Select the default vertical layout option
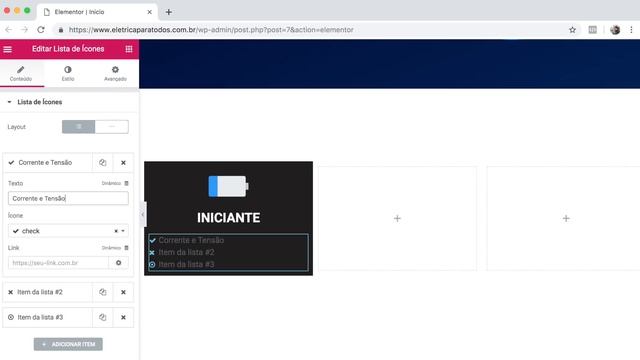Viewport: 640px width, 360px height. tap(78, 127)
